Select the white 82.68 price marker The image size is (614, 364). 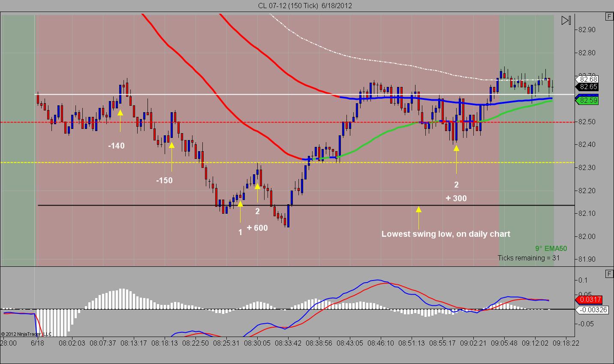[586, 79]
